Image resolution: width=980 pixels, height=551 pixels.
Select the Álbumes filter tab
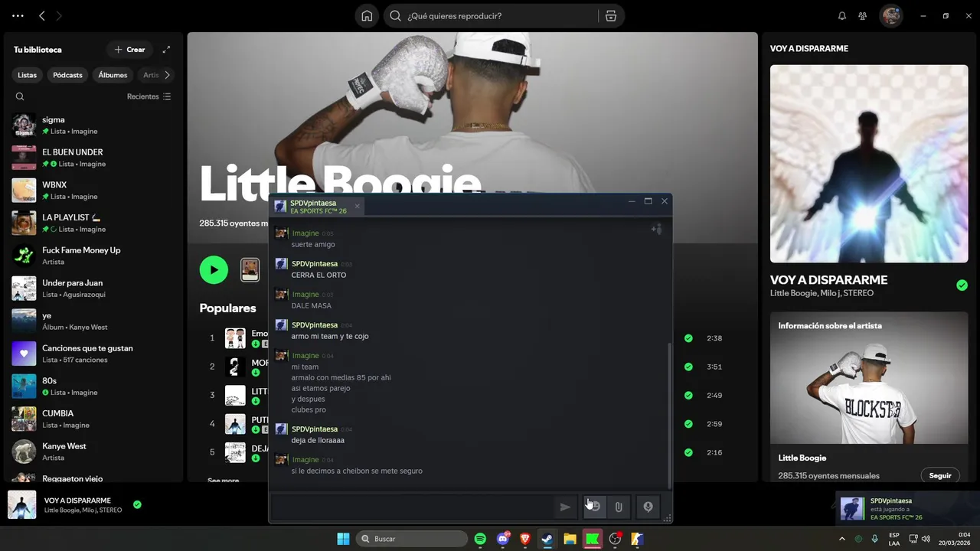(113, 75)
